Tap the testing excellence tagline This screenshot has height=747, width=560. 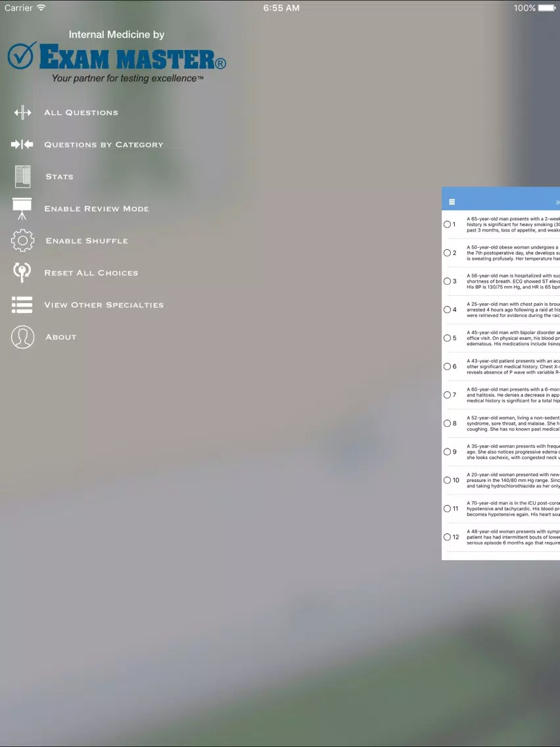click(x=128, y=78)
